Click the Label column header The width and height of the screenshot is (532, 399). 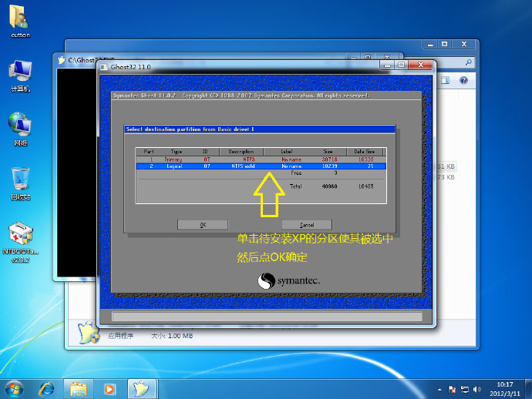coord(286,152)
